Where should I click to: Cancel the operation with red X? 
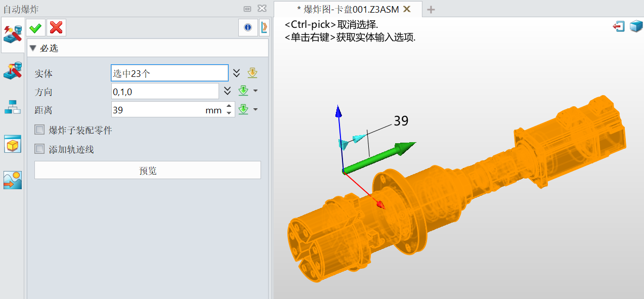(56, 27)
